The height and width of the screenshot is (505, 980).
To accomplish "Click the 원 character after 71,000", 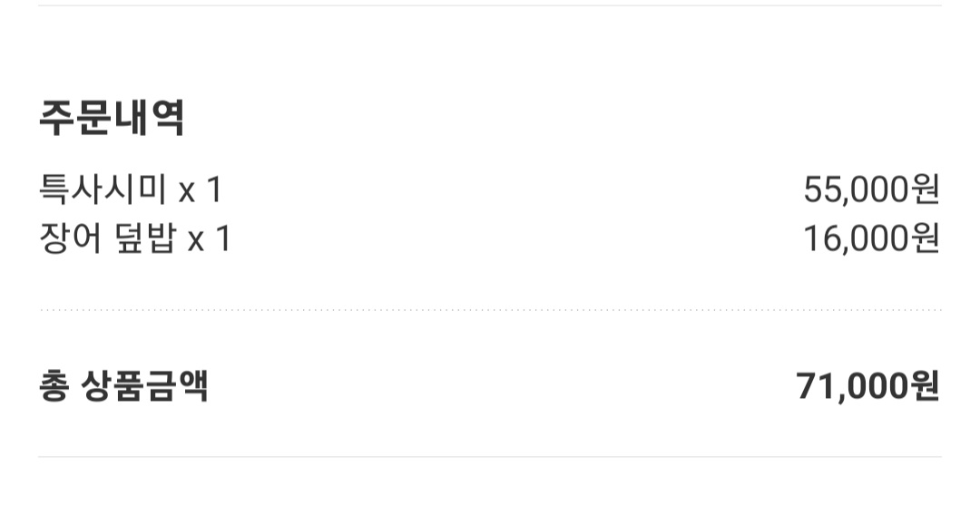I will point(925,385).
